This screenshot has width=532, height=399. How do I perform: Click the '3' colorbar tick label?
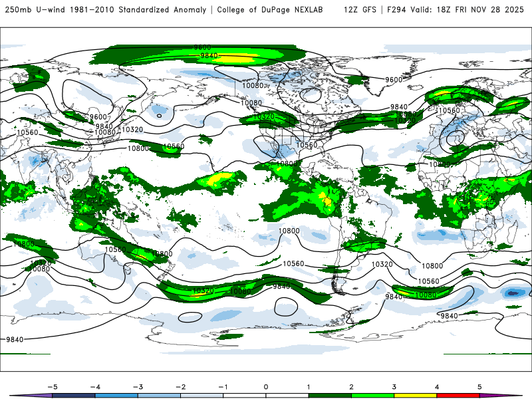pos(394,387)
